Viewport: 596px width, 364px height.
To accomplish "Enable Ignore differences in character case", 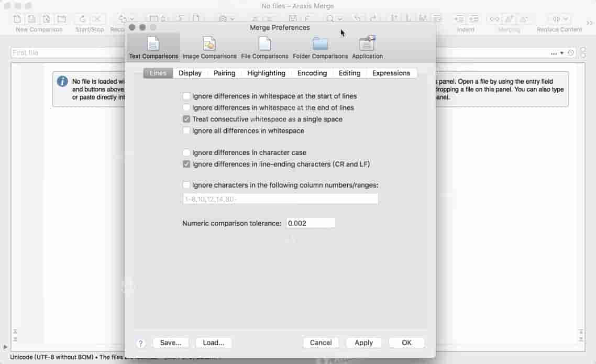I will [x=186, y=152].
